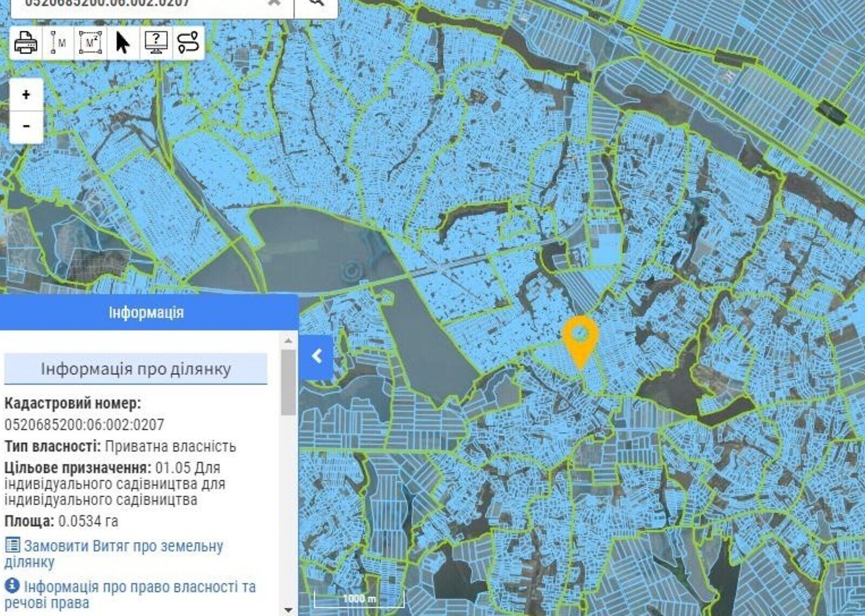Click the route between pins tool
The image size is (865, 616).
188,43
